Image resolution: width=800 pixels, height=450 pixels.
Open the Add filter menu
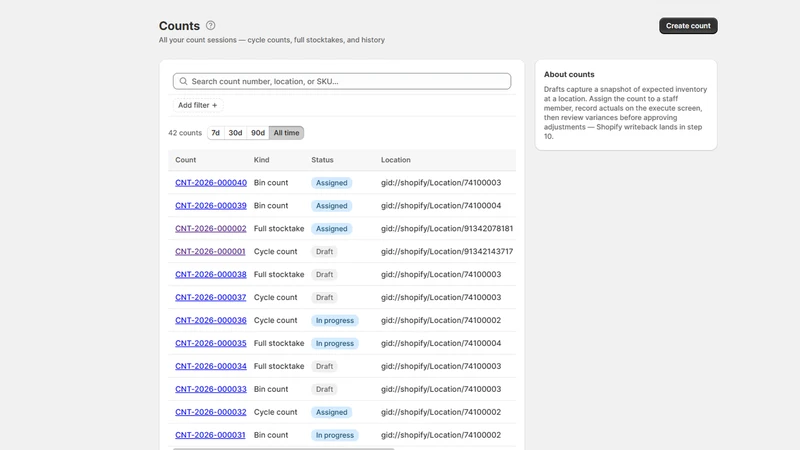click(197, 105)
